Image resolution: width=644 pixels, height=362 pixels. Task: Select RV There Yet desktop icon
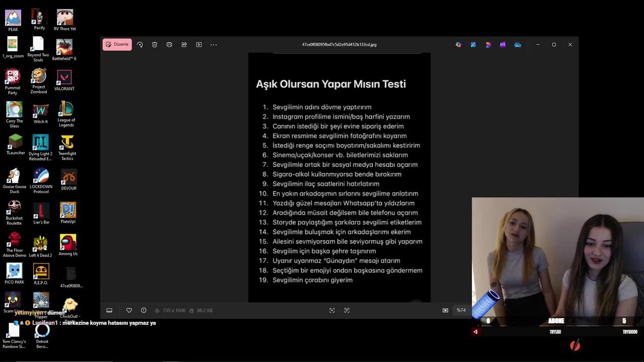[65, 21]
